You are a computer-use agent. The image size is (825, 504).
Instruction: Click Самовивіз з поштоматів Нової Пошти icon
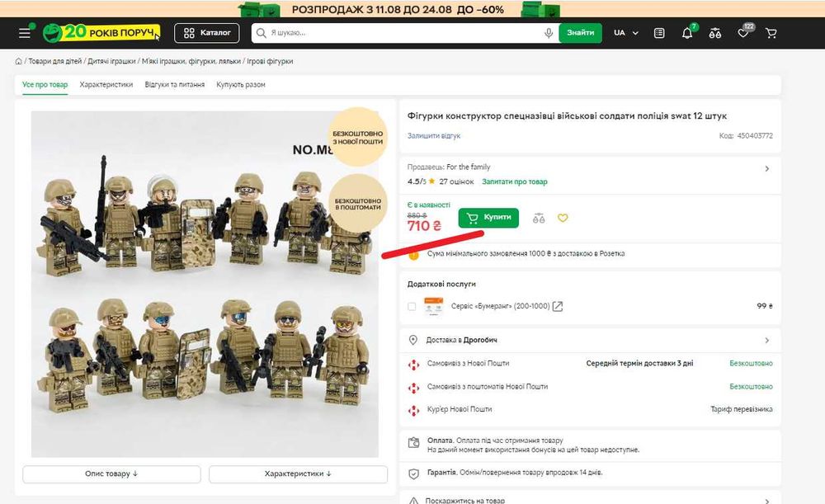414,388
